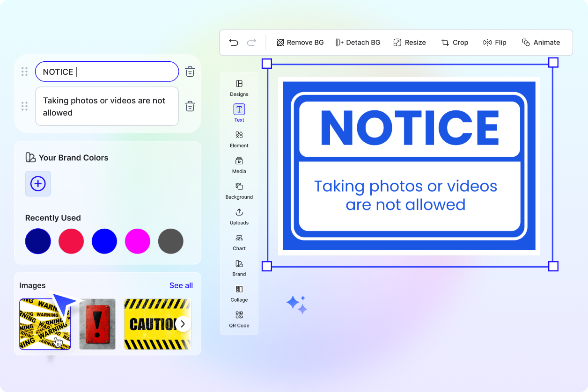The width and height of the screenshot is (588, 392).
Task: Open the QR Code tool
Action: click(x=239, y=319)
